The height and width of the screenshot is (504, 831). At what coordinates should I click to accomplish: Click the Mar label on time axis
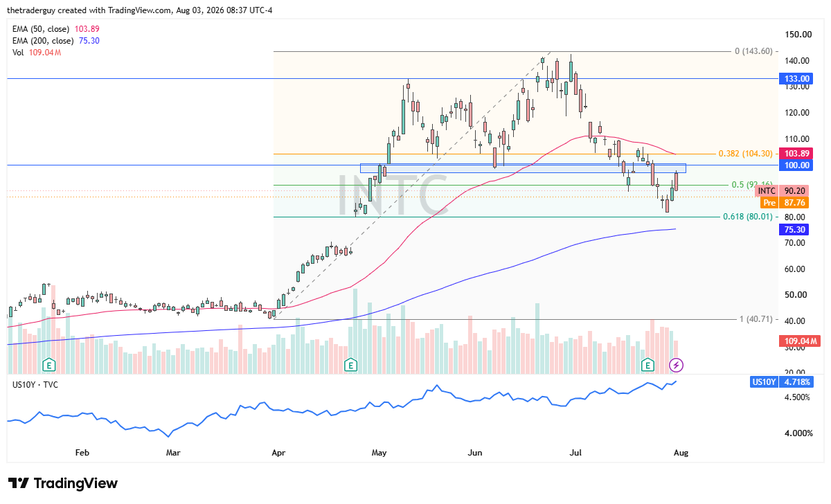(174, 453)
